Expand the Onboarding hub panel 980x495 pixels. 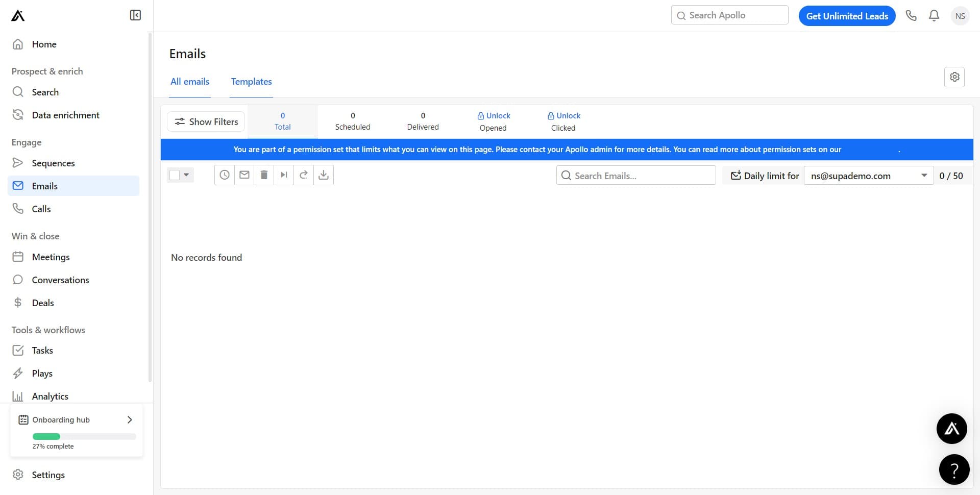[x=129, y=419]
